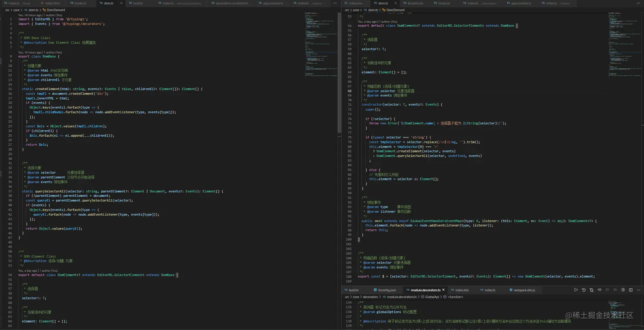
Task: Open more actions menu of bottom-right editor group
Action: pos(639,290)
